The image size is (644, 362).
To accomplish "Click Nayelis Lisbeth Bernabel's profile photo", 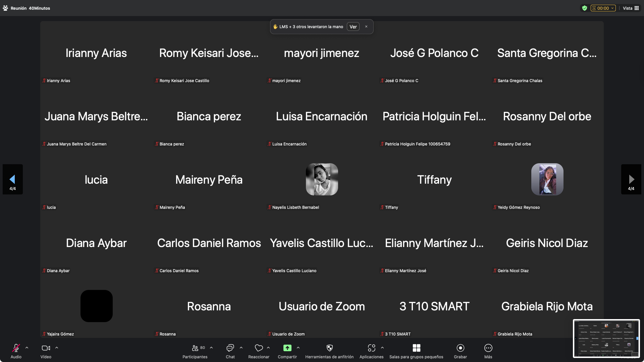I will [322, 179].
